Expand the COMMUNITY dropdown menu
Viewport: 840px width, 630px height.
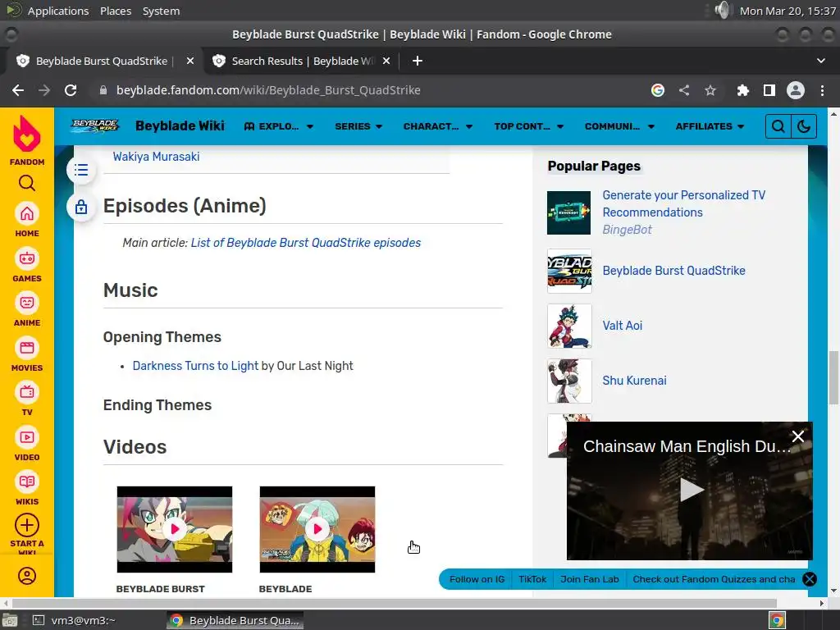coord(620,126)
